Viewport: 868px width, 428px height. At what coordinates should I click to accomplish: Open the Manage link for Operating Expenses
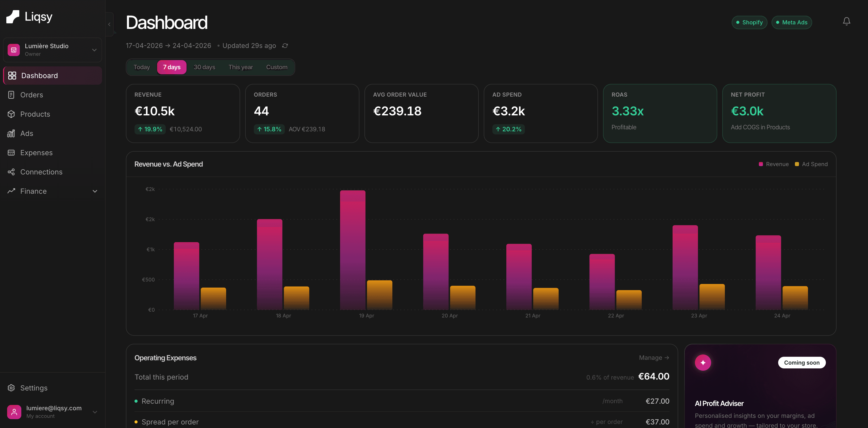[653, 358]
